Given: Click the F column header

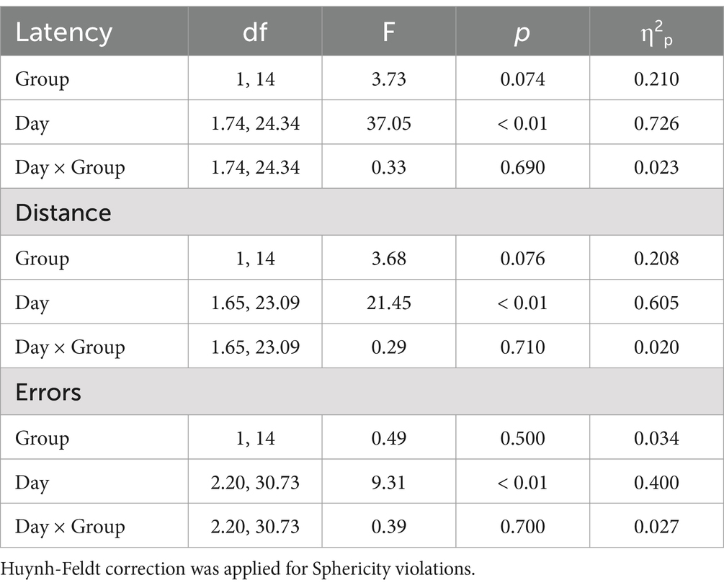Looking at the screenshot, I should (x=389, y=32).
